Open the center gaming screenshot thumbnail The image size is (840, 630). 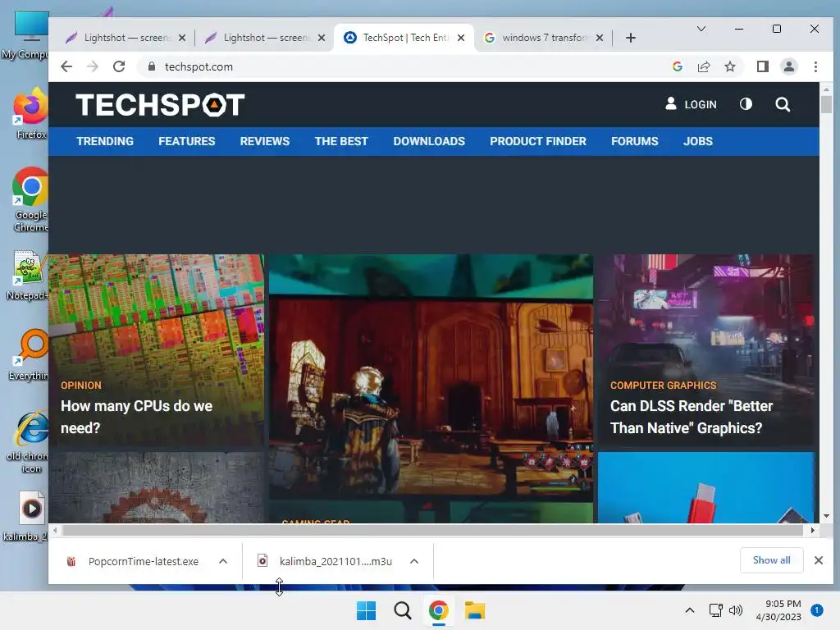point(431,388)
